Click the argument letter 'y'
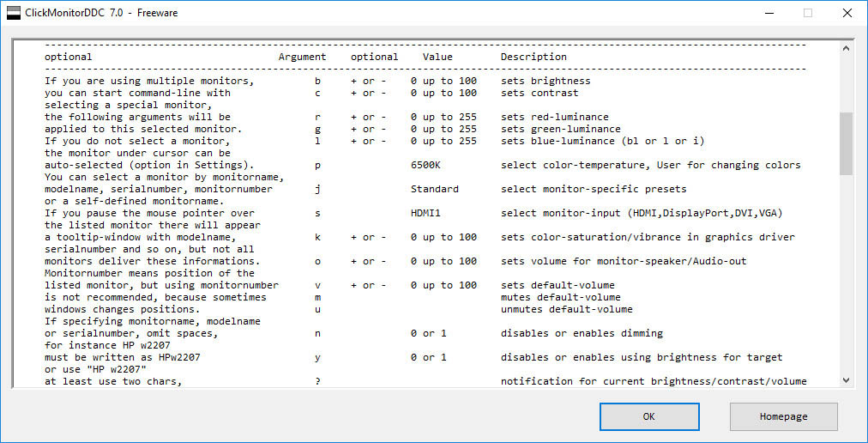Image resolution: width=868 pixels, height=443 pixels. click(x=317, y=358)
